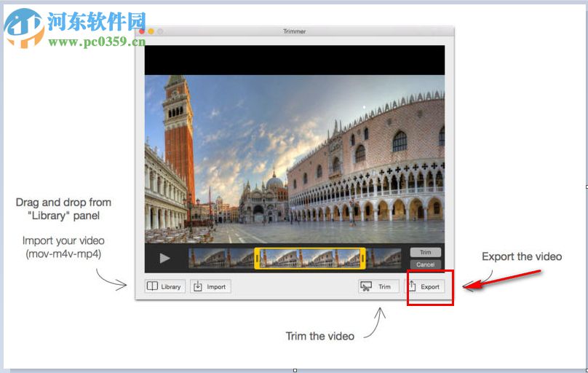This screenshot has height=373, width=588.
Task: Click the last timeline thumbnail frame
Action: coord(384,258)
